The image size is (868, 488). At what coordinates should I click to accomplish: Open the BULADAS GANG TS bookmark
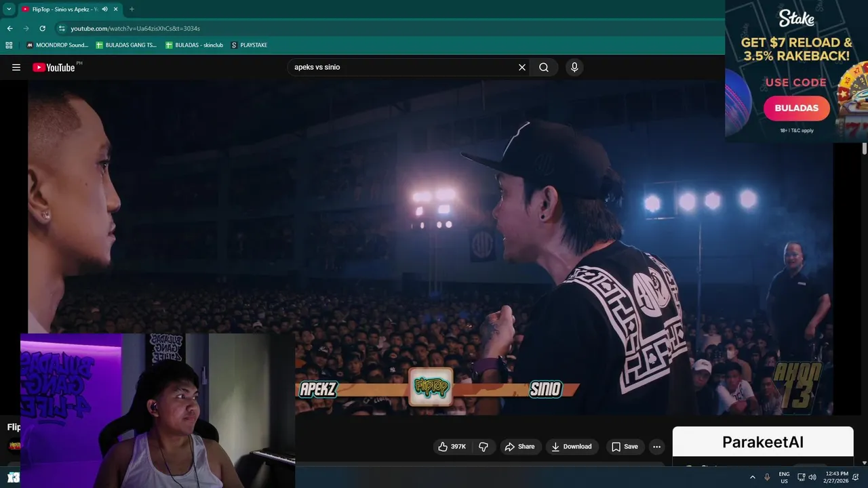[126, 45]
